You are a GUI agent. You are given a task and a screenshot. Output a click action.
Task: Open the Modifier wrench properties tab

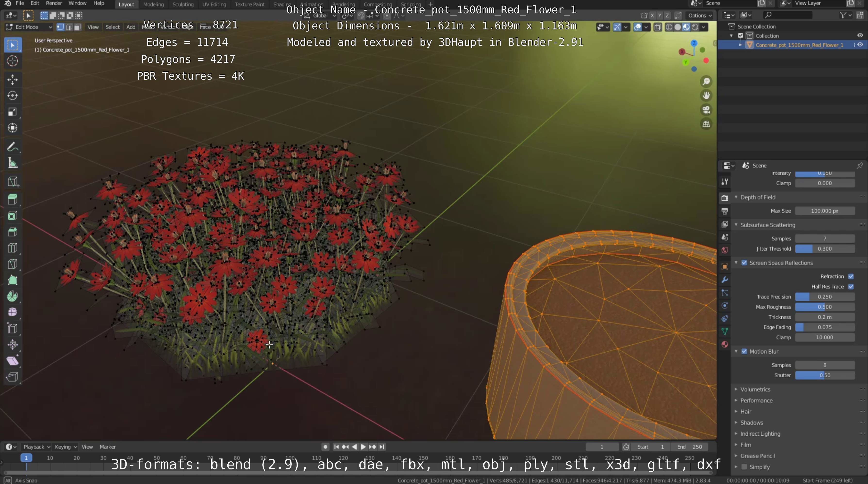pyautogui.click(x=725, y=280)
